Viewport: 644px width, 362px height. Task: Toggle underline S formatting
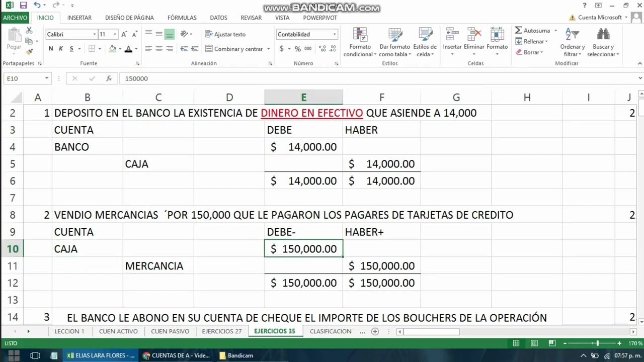[71, 49]
